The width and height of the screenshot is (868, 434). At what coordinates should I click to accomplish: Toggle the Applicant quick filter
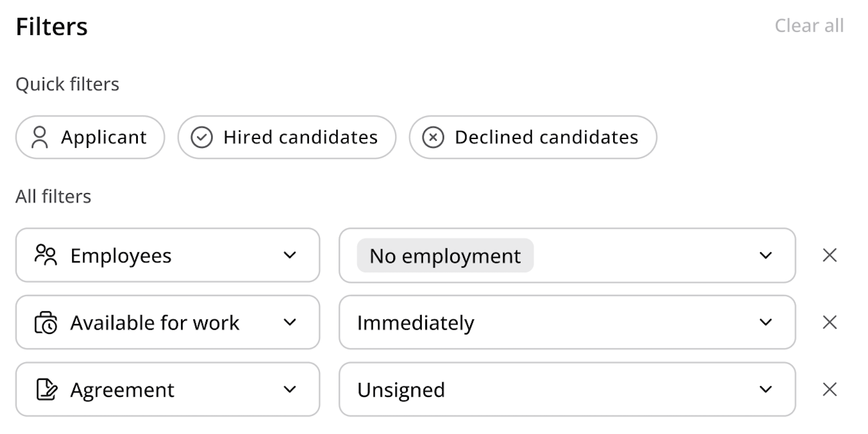(90, 138)
